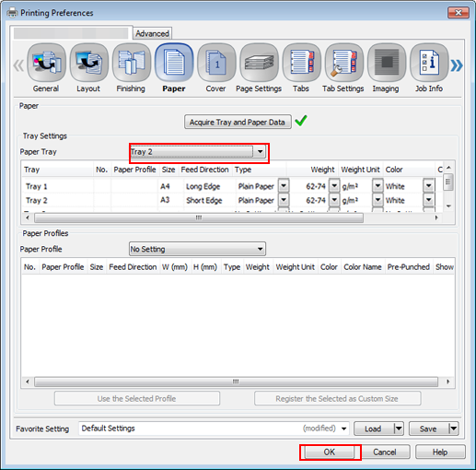Select the Layout icon
The height and width of the screenshot is (470, 476).
(89, 63)
